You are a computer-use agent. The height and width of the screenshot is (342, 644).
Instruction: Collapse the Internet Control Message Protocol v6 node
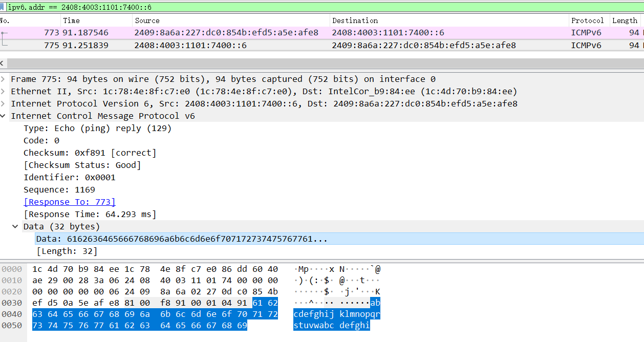pyautogui.click(x=4, y=116)
